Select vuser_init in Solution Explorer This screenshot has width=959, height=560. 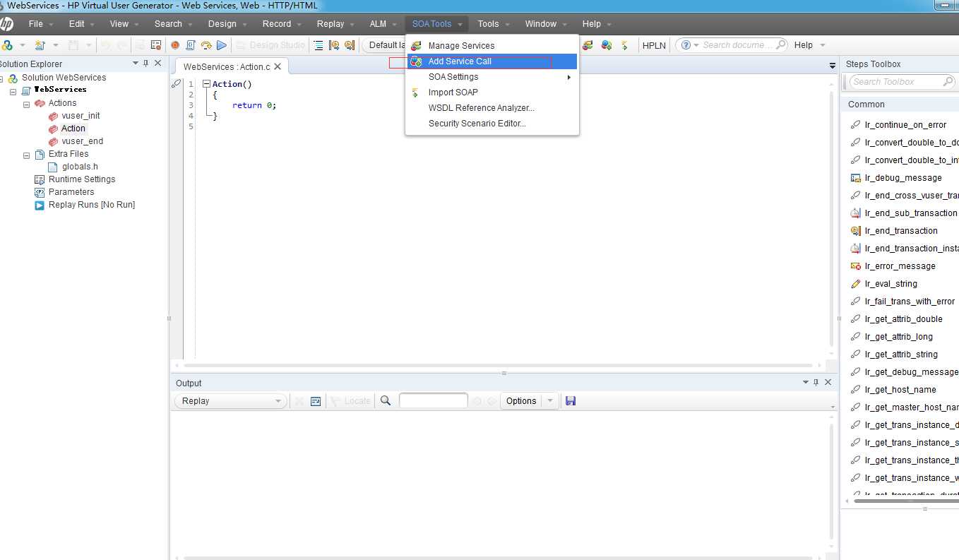81,116
